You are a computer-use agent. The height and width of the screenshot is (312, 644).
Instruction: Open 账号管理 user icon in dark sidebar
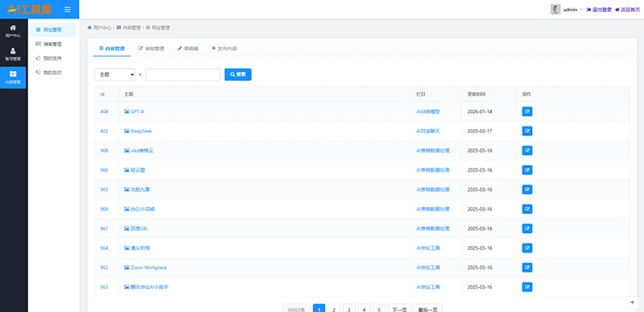click(13, 54)
